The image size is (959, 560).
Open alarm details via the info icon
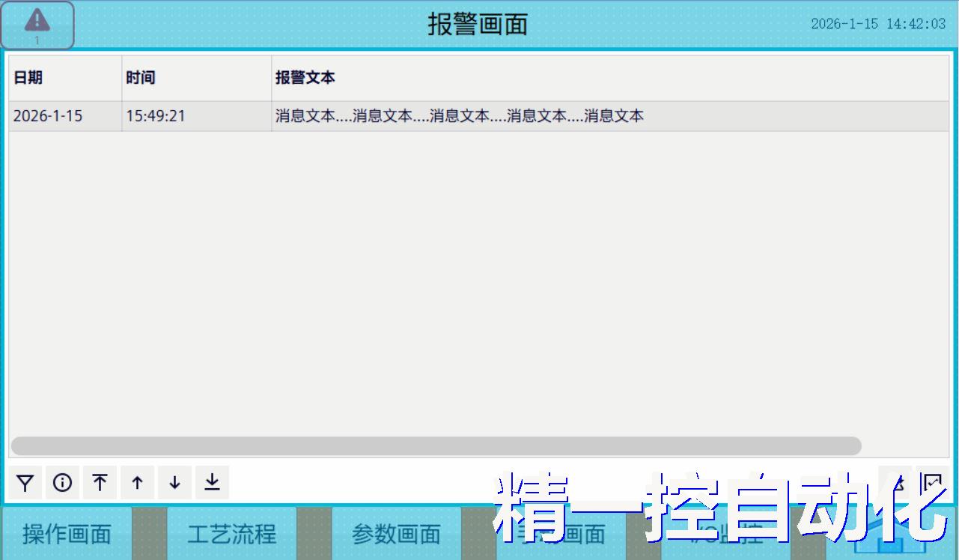[x=63, y=482]
